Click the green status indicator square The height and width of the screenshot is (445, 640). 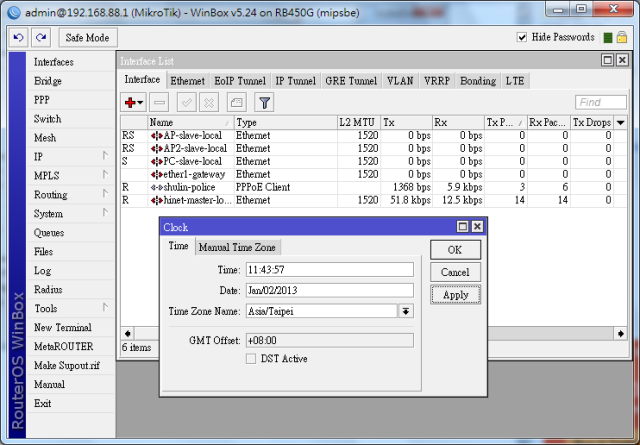click(608, 38)
